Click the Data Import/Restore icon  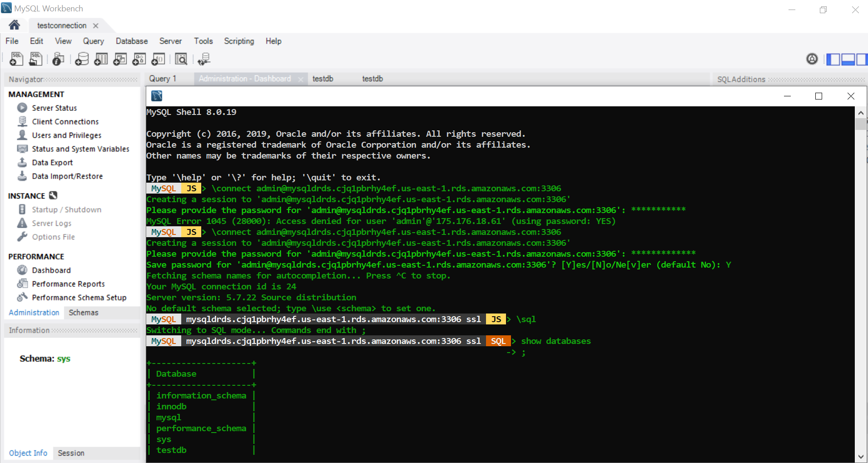tap(22, 176)
